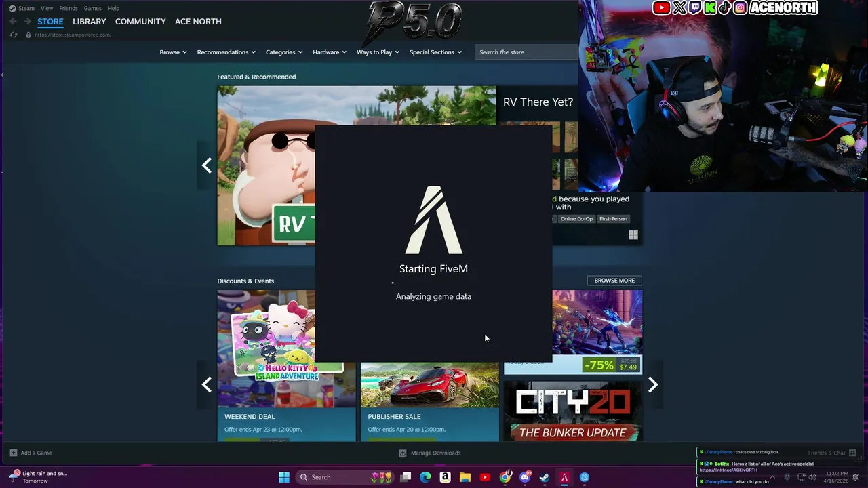Open the volume control in the system tray
This screenshot has height=488, width=868.
point(812,477)
